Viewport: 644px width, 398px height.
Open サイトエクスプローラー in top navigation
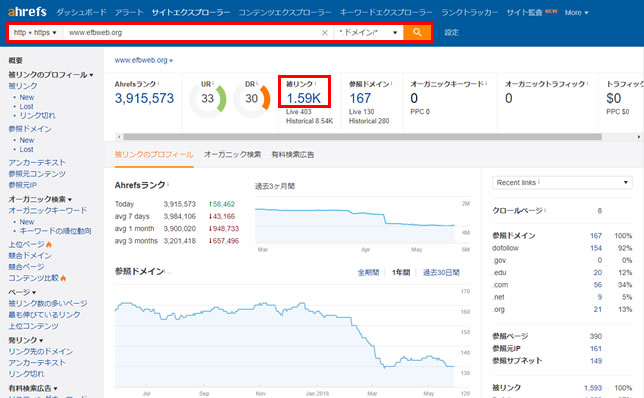point(191,12)
